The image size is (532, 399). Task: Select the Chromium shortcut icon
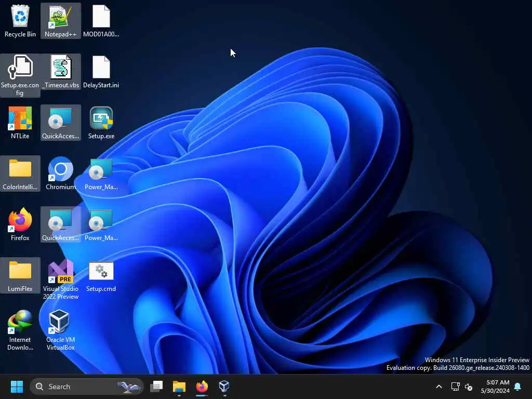[x=61, y=174]
